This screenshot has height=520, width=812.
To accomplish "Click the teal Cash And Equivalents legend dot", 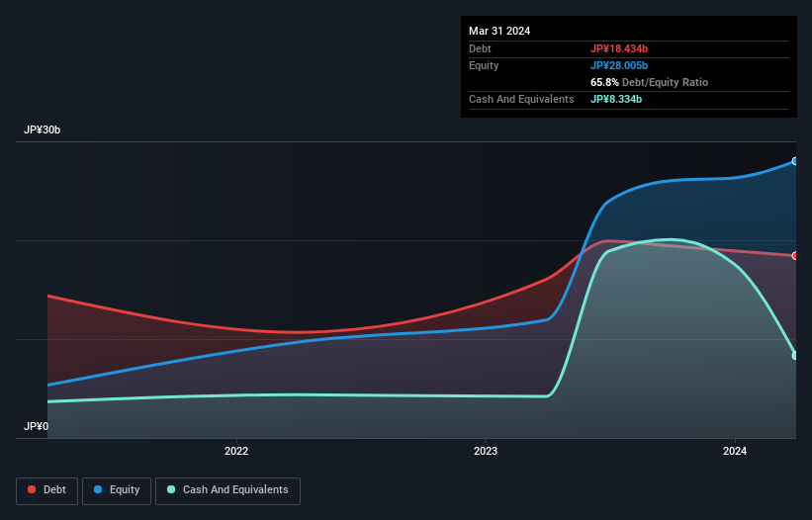I will pyautogui.click(x=171, y=489).
